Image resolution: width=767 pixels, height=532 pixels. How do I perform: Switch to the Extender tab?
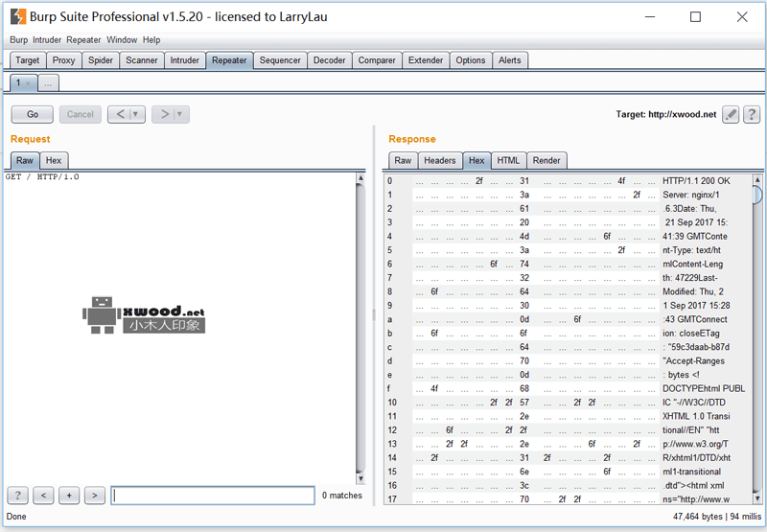click(x=426, y=60)
